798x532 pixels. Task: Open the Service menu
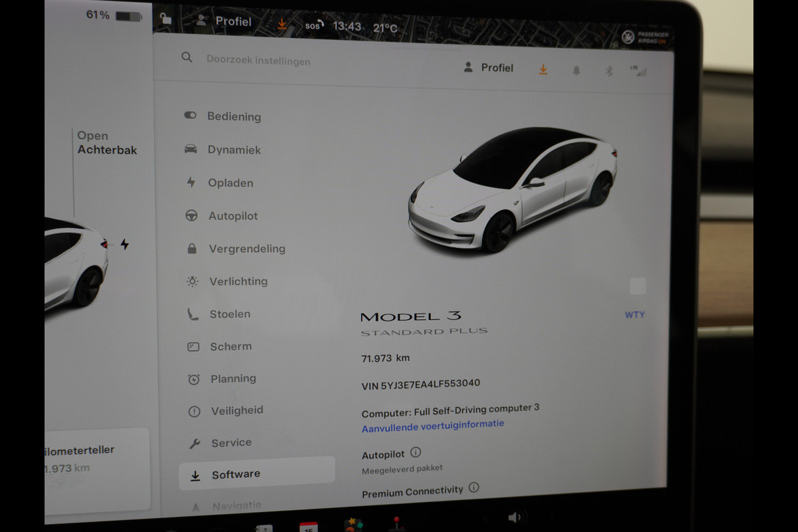point(231,442)
